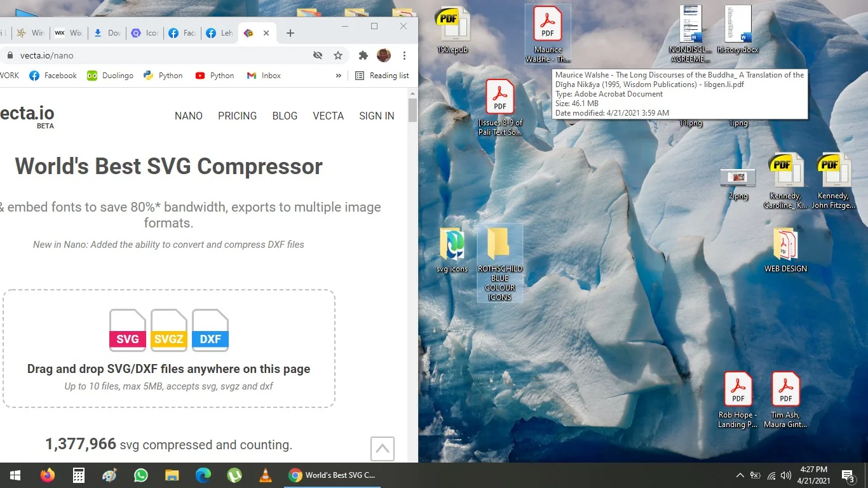Click the DXF file type icon
Screen dimensions: 868x488
210,330
